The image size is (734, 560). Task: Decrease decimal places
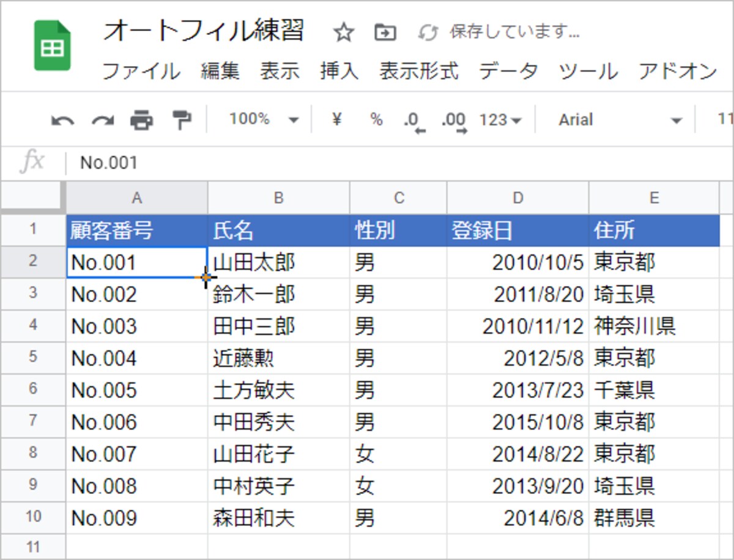click(414, 121)
